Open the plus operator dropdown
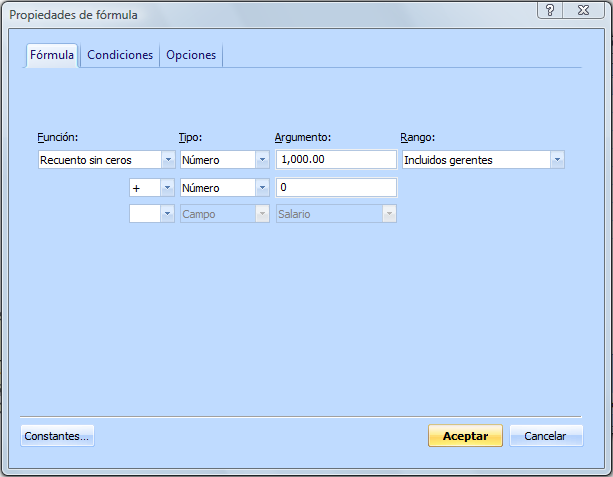Image resolution: width=613 pixels, height=477 pixels. pos(167,188)
